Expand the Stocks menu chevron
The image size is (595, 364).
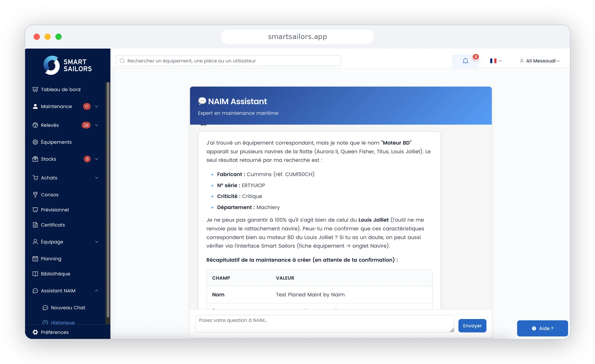[97, 159]
